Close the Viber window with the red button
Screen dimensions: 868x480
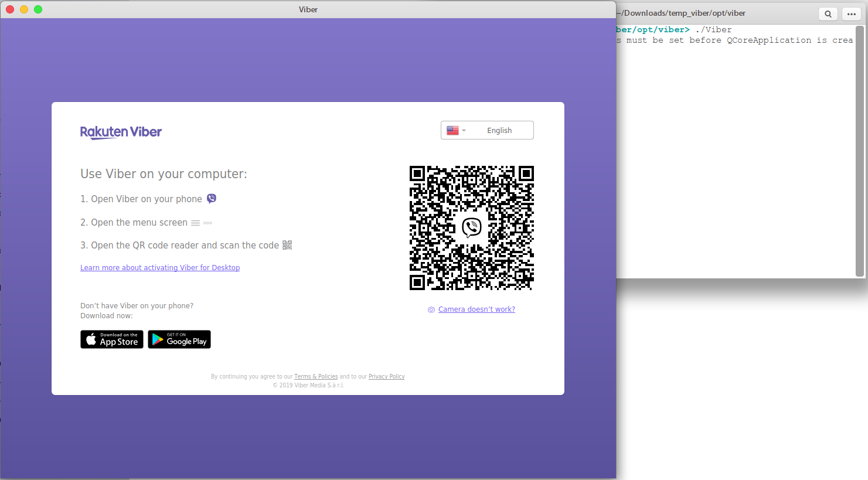click(x=10, y=9)
